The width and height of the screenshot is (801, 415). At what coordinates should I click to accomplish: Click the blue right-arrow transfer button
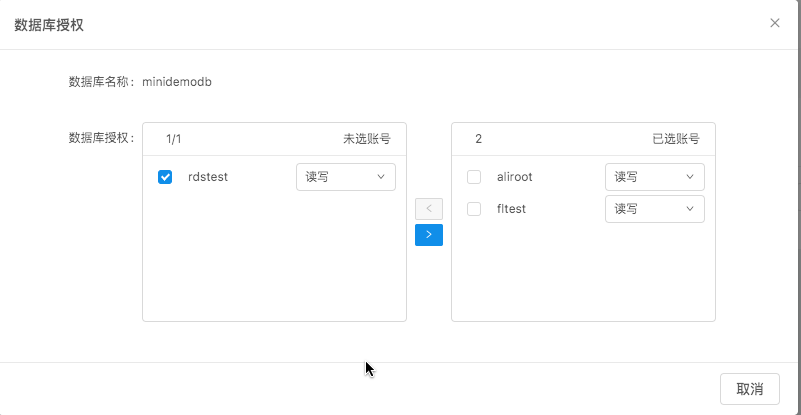[x=428, y=234]
